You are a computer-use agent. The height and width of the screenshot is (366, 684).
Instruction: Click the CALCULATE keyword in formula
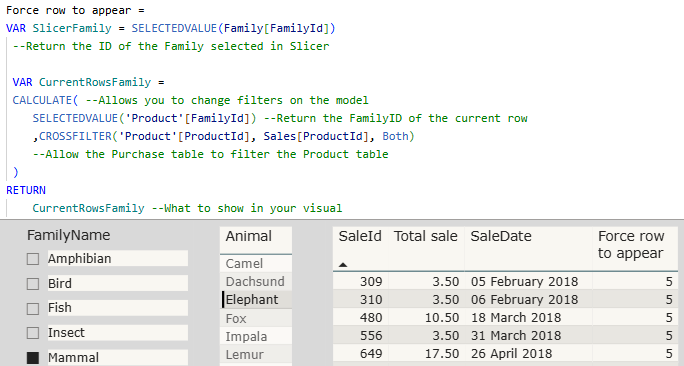(42, 100)
